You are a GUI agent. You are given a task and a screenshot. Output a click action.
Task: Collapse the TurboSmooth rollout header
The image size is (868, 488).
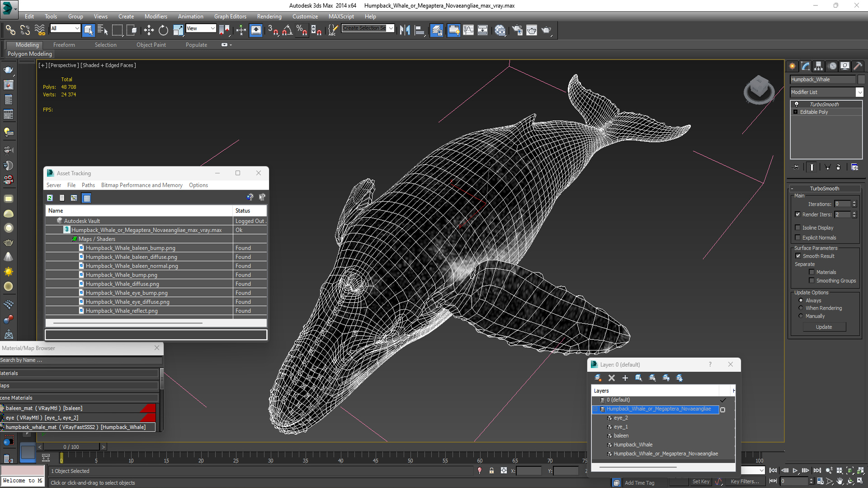[824, 188]
